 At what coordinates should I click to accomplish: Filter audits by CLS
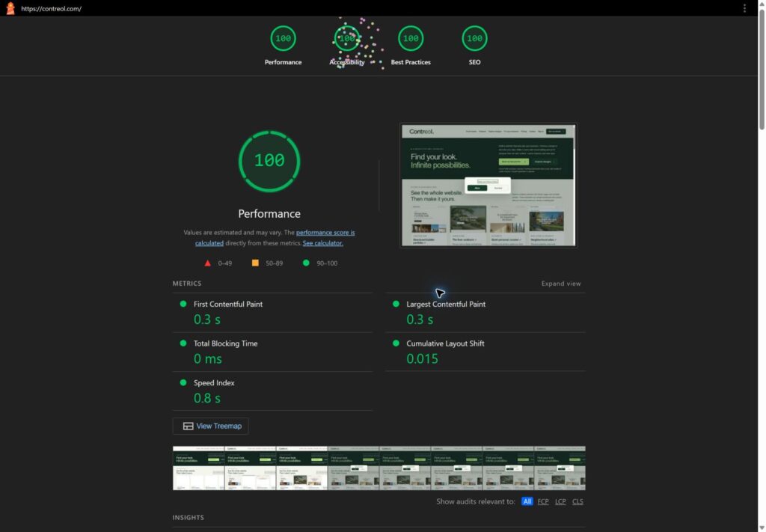[577, 501]
